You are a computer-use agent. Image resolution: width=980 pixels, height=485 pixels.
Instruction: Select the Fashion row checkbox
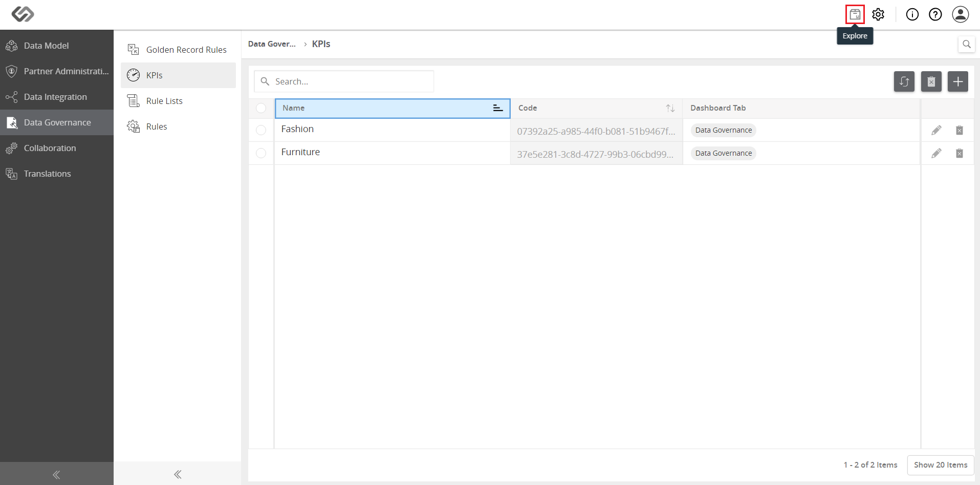[x=261, y=130]
